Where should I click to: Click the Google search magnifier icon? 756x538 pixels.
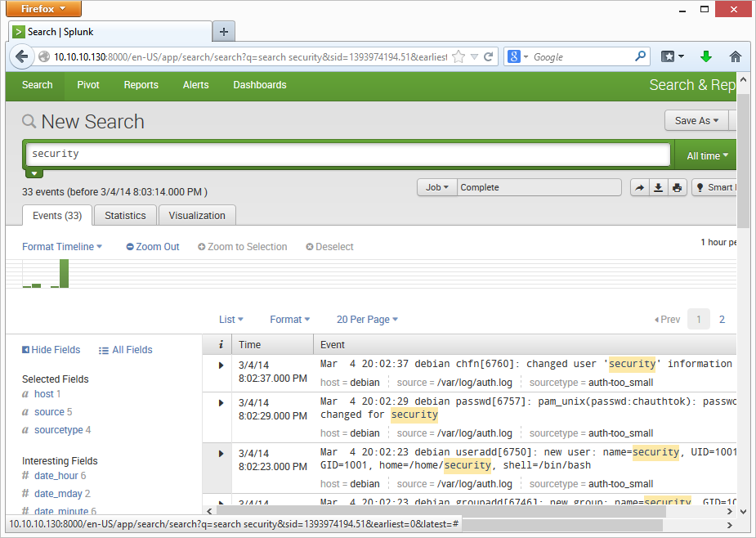coord(640,56)
